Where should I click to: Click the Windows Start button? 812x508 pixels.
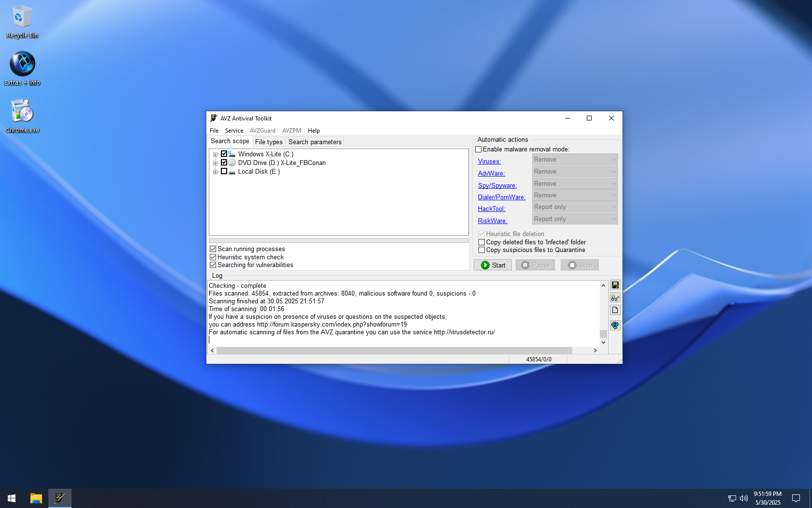(12, 498)
